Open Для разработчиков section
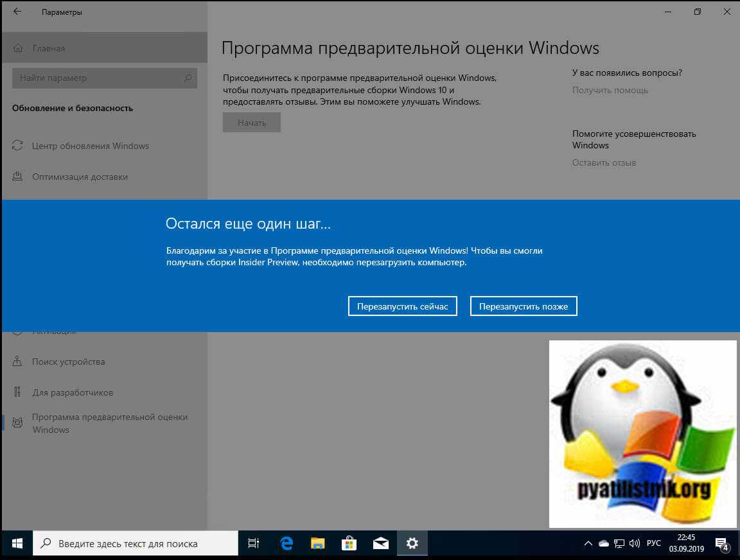Image resolution: width=740 pixels, height=560 pixels. coord(104,392)
